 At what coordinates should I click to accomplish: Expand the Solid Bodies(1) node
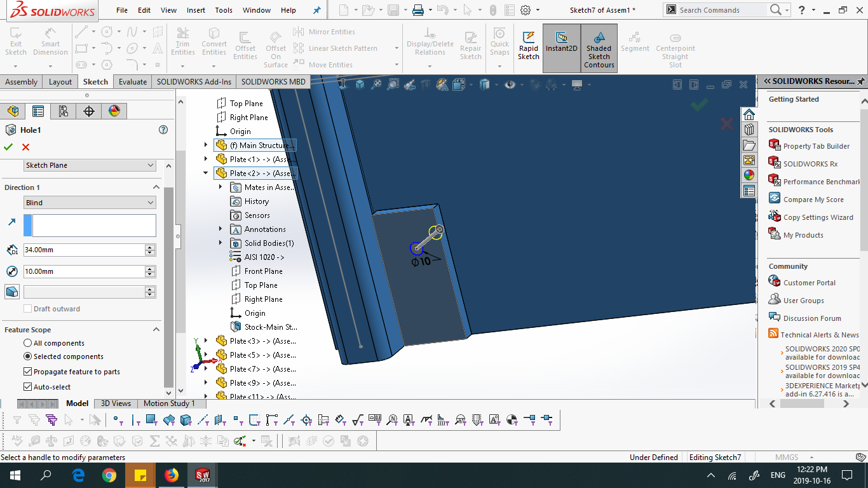pyautogui.click(x=220, y=243)
